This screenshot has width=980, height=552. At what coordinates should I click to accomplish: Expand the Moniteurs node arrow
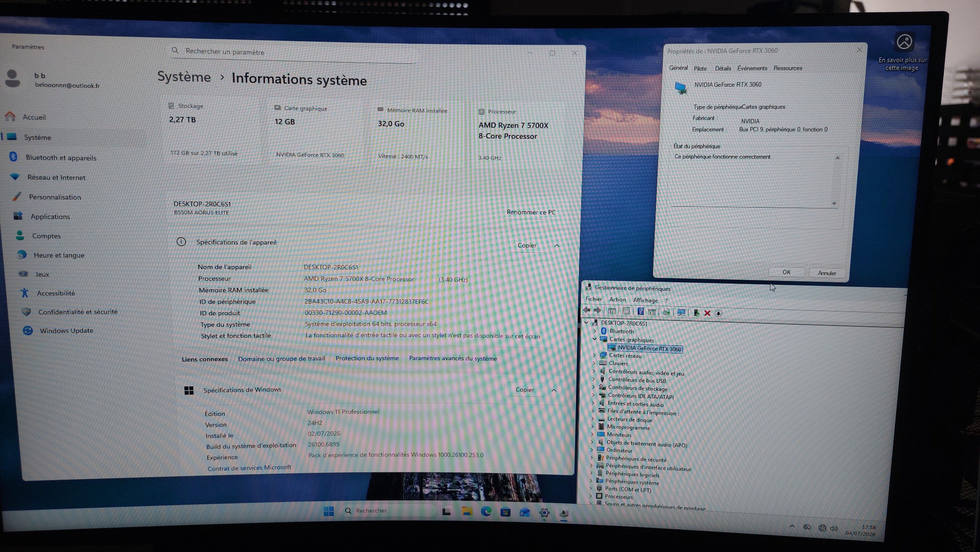tap(592, 434)
